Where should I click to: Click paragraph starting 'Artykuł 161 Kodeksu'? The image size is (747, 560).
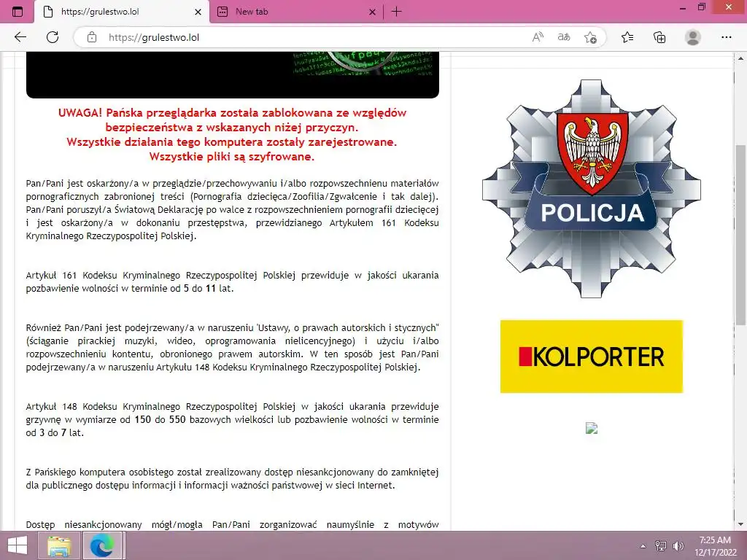coord(233,281)
